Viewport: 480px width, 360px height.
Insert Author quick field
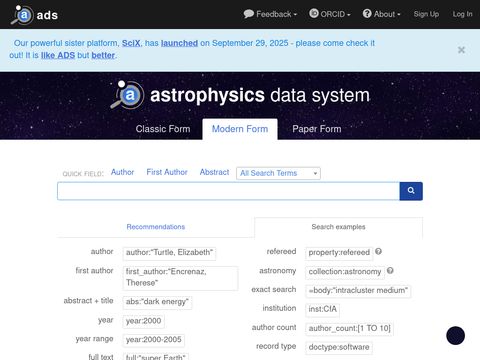(x=122, y=172)
